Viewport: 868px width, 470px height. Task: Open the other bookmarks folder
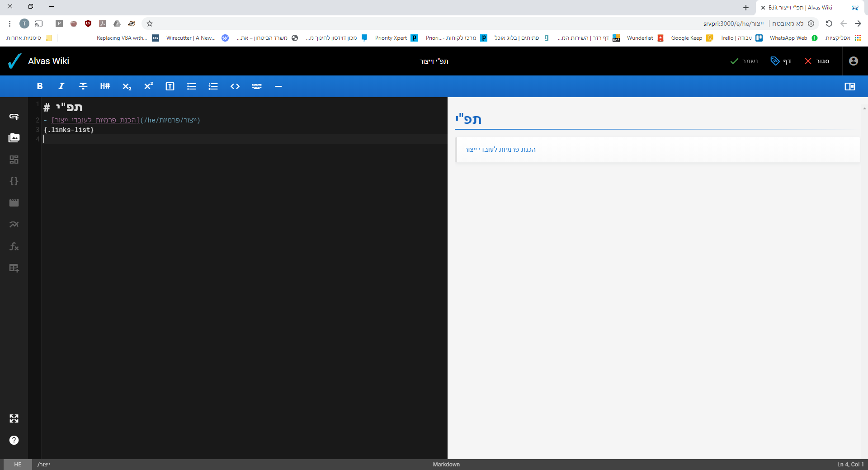coord(29,38)
